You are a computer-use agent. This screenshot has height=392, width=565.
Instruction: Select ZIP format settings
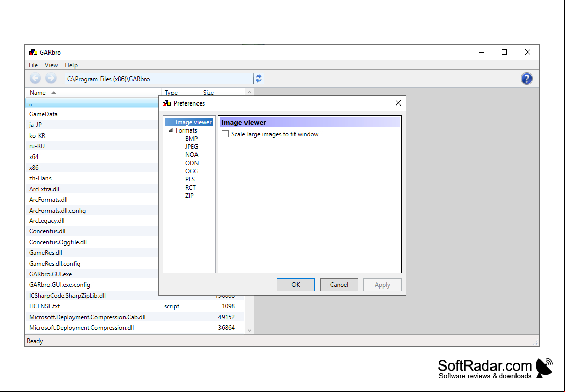tap(189, 196)
